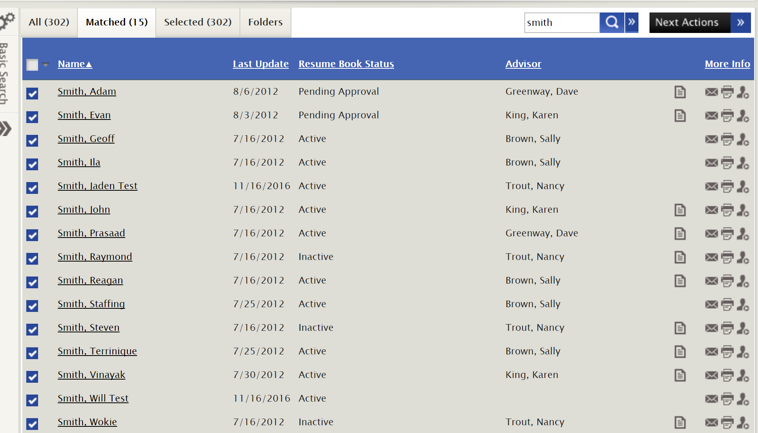Toggle the select-all header checkbox
Screen dimensions: 758x433
[x=32, y=65]
